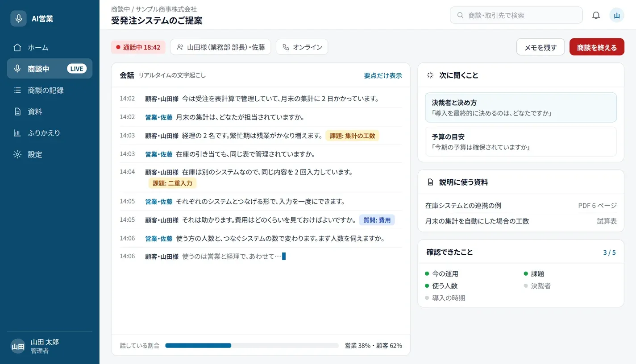Click the メモを残す button
Screen dimensions: 636x364
point(540,47)
